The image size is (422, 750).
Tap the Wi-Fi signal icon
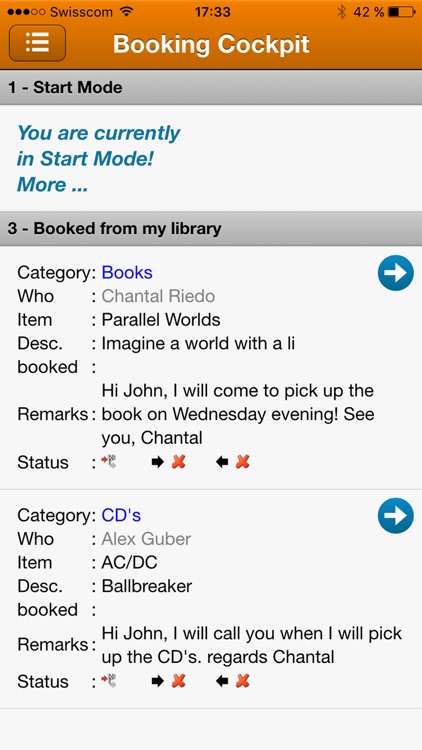127,11
